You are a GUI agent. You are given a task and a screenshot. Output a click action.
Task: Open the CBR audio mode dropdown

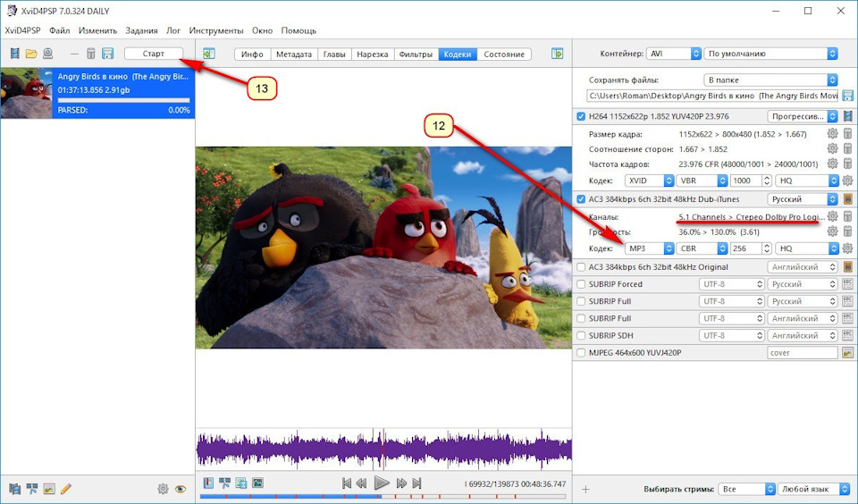coord(702,248)
